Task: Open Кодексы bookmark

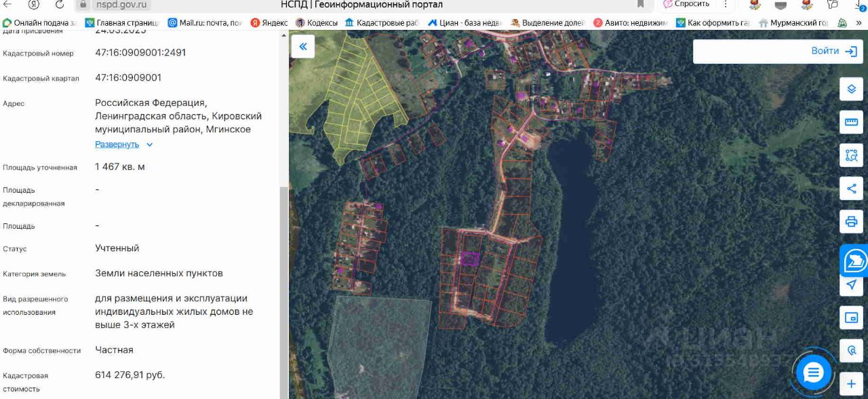Action: click(x=316, y=22)
